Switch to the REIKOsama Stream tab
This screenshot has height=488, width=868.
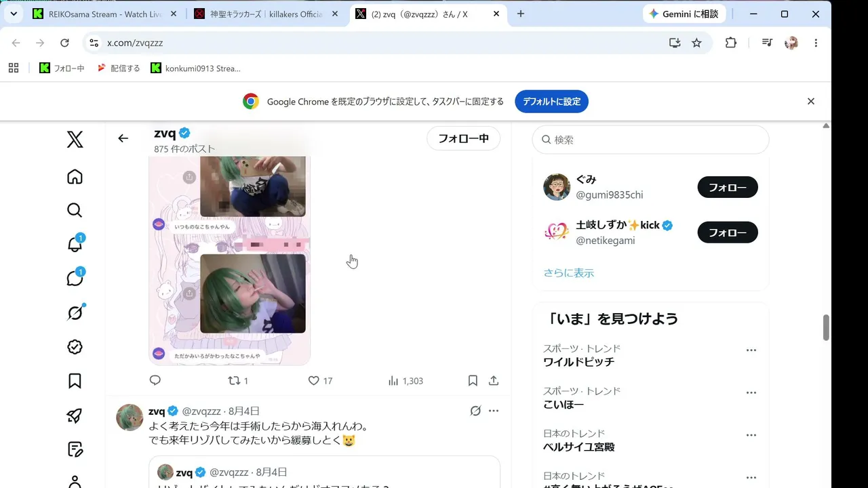coord(105,14)
